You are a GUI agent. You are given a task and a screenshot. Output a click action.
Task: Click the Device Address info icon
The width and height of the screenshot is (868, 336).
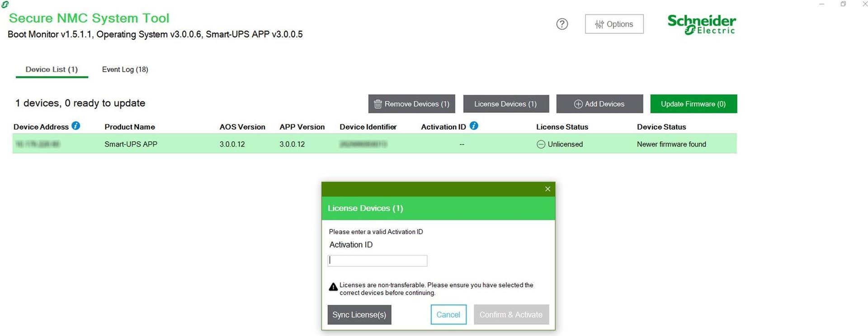[76, 126]
